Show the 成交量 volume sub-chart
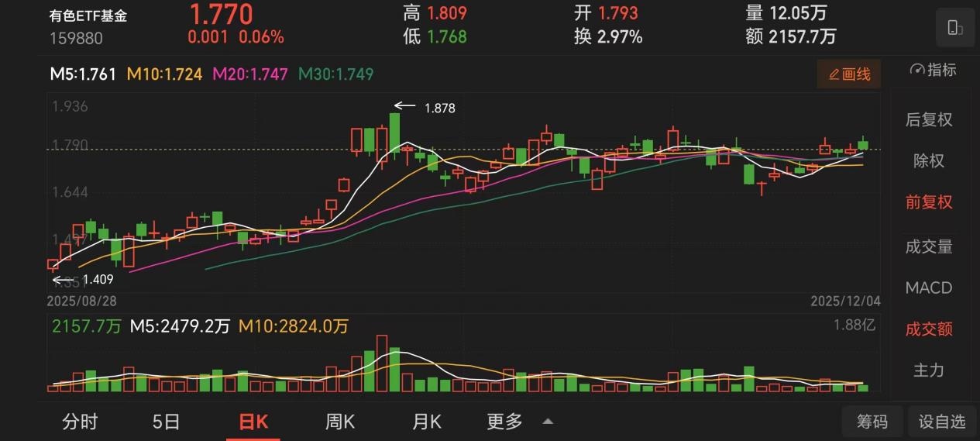 click(929, 246)
